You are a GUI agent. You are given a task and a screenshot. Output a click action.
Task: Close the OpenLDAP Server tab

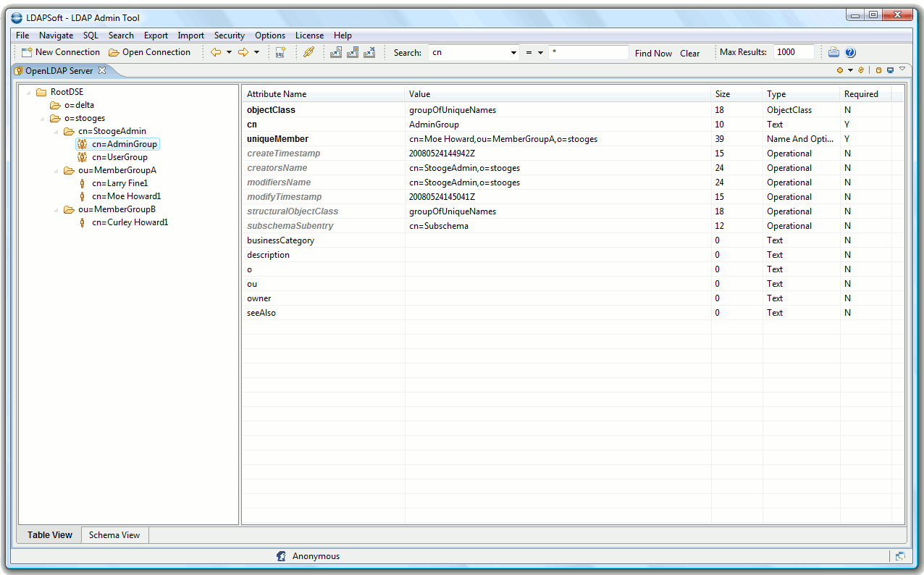[x=102, y=70]
